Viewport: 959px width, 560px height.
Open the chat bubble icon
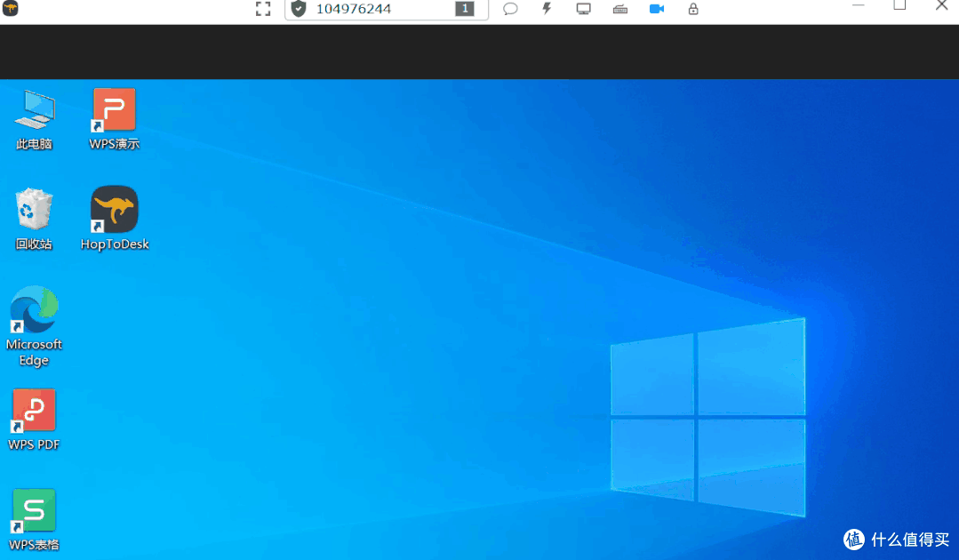(510, 9)
